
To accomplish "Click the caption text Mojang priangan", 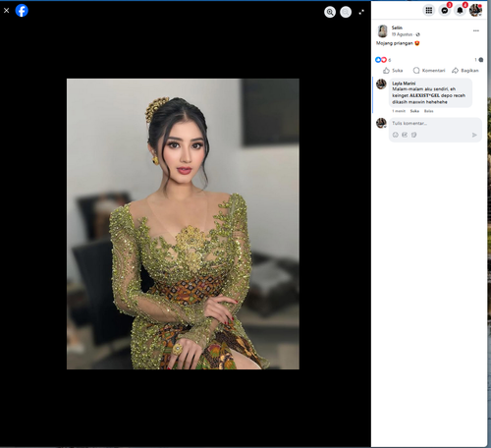I will [395, 43].
